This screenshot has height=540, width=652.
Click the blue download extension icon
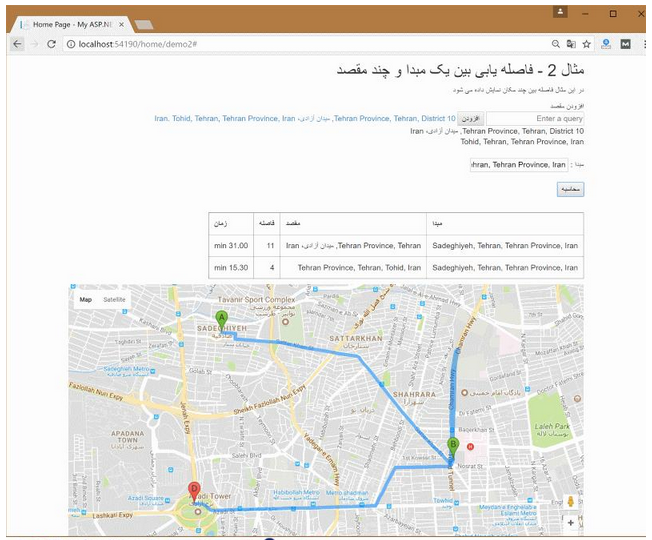click(x=606, y=44)
